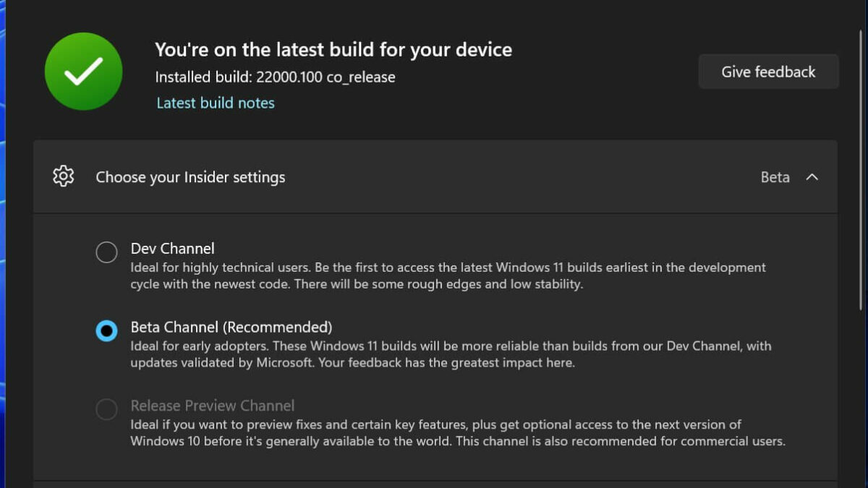The image size is (868, 488).
Task: Collapse the Insider settings chevron
Action: [812, 177]
